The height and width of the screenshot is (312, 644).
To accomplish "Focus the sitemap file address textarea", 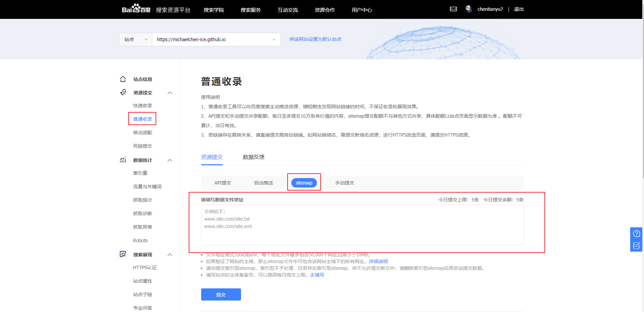I will pyautogui.click(x=363, y=225).
